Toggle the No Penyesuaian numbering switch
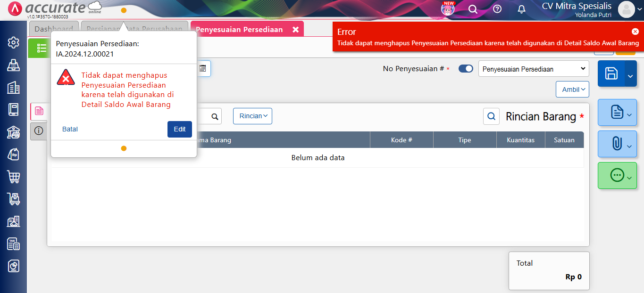The height and width of the screenshot is (293, 644). pyautogui.click(x=465, y=68)
